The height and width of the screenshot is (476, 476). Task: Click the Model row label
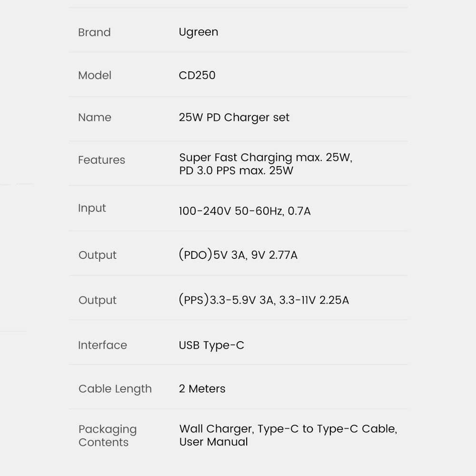coord(95,75)
